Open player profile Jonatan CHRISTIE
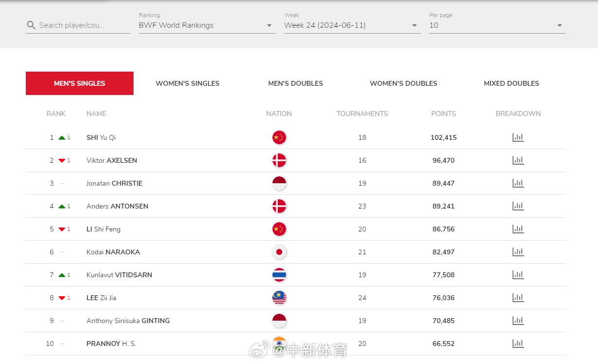598x364 pixels. coord(115,183)
